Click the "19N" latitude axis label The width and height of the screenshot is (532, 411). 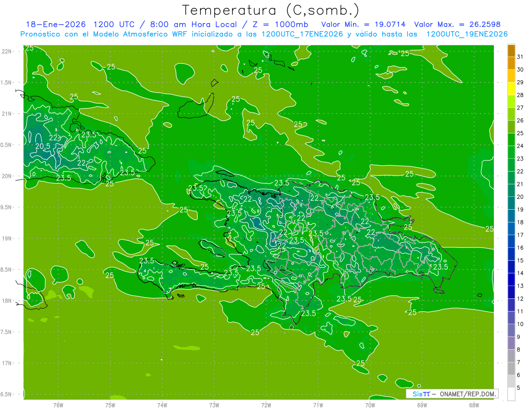pos(7,238)
